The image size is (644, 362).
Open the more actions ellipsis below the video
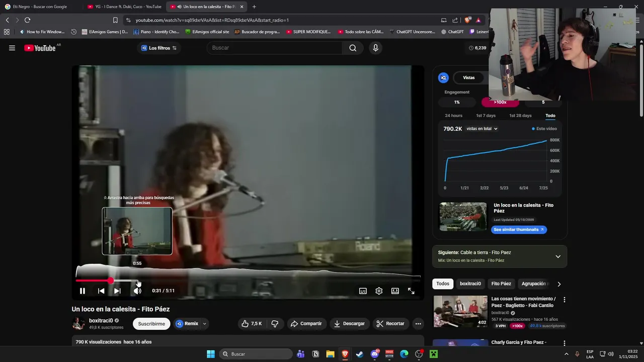[x=418, y=324]
